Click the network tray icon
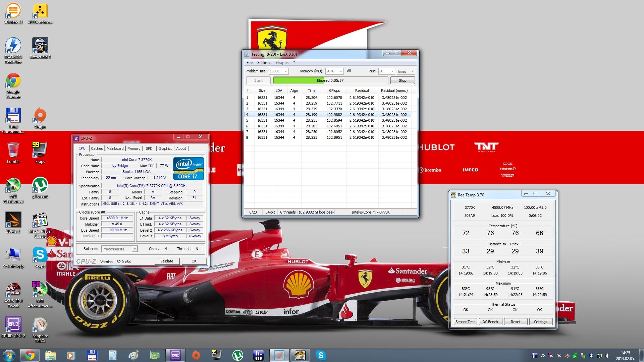Screen dimensions: 644x362 tap(599, 356)
